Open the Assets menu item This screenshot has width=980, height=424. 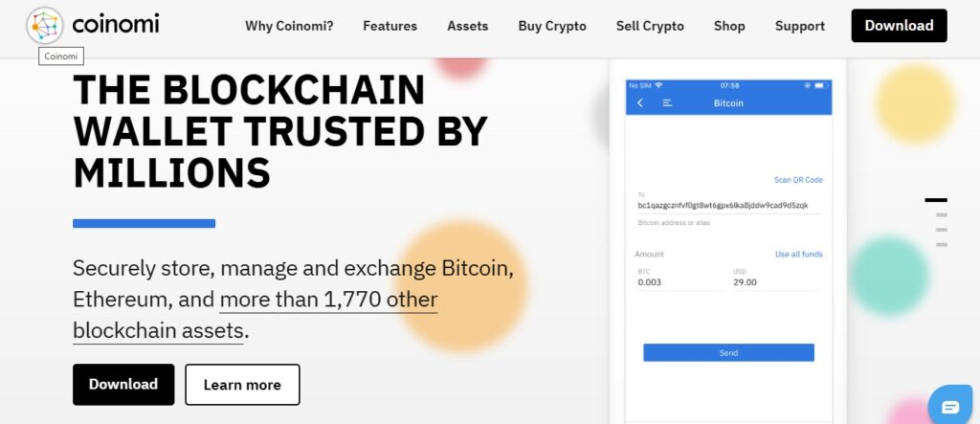coord(467,26)
